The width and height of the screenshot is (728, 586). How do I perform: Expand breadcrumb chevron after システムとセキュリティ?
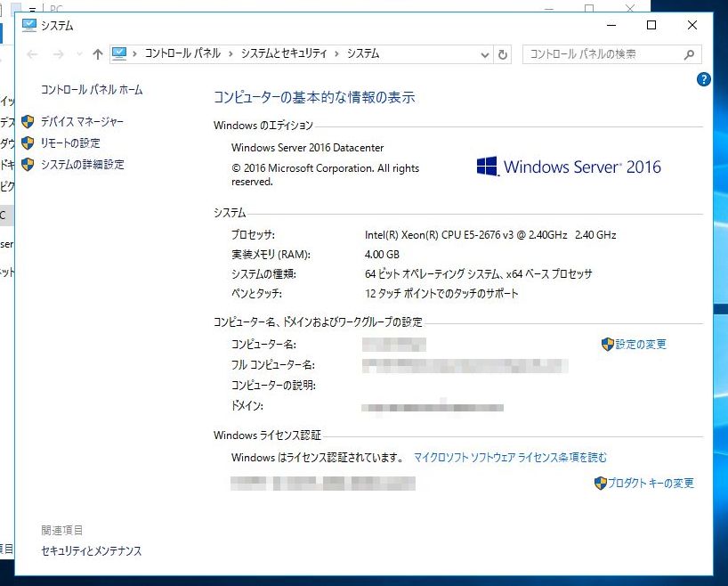[x=337, y=54]
